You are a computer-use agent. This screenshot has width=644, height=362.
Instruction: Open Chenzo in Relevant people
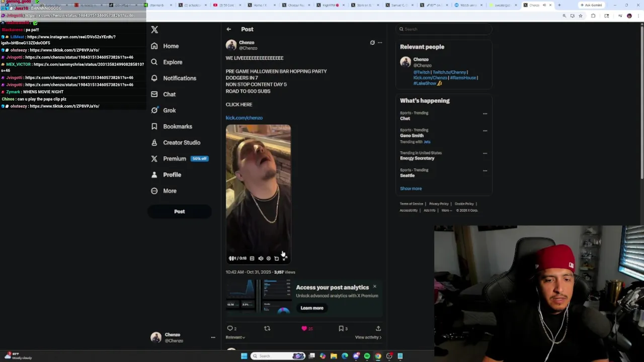click(421, 59)
